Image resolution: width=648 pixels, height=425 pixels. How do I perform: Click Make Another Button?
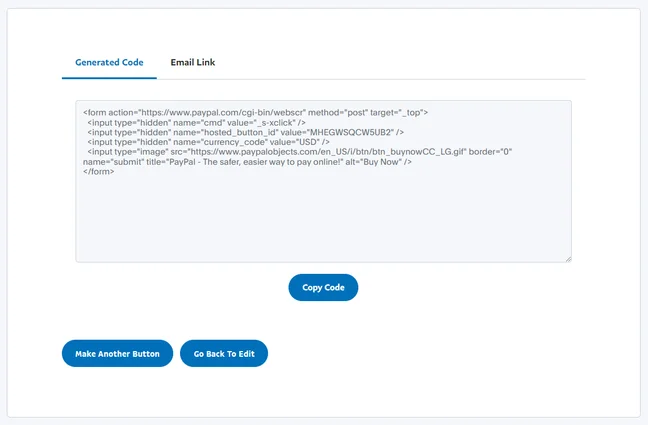click(x=117, y=353)
